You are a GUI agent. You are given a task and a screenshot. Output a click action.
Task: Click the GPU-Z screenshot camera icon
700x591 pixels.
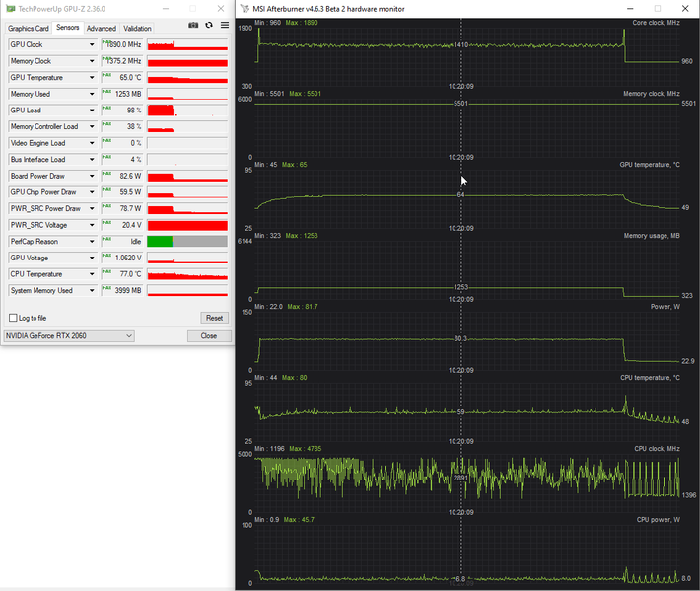(x=193, y=25)
